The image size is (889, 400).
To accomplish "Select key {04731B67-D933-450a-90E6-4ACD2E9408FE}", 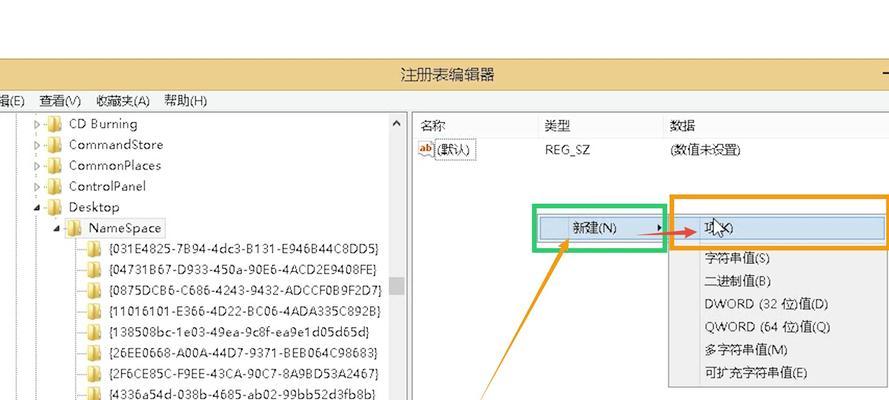I will point(242,270).
